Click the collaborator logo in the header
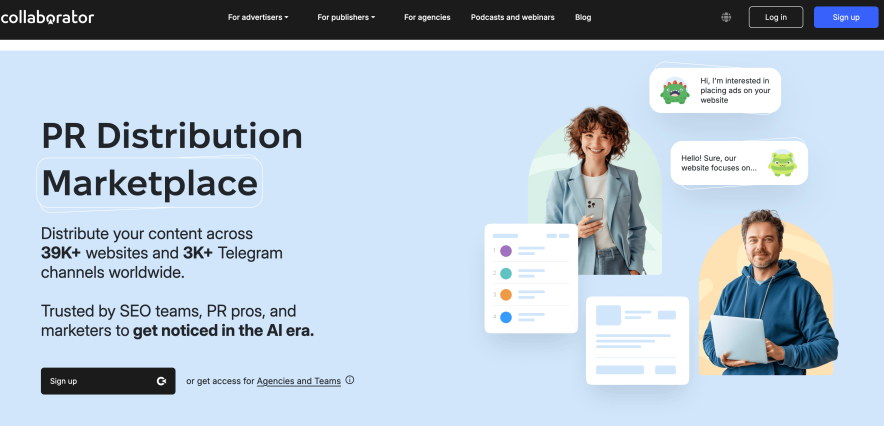The width and height of the screenshot is (884, 426). coord(47,17)
